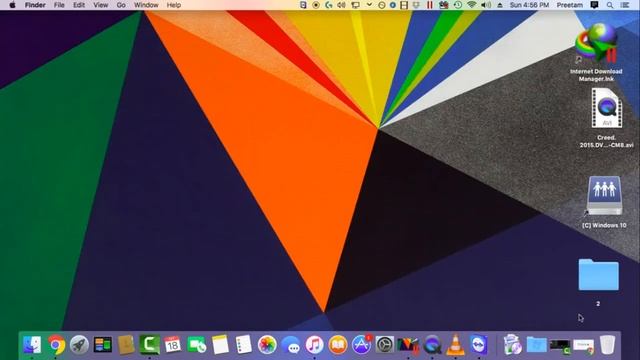Image resolution: width=640 pixels, height=360 pixels.
Task: Open the File menu
Action: [x=59, y=5]
